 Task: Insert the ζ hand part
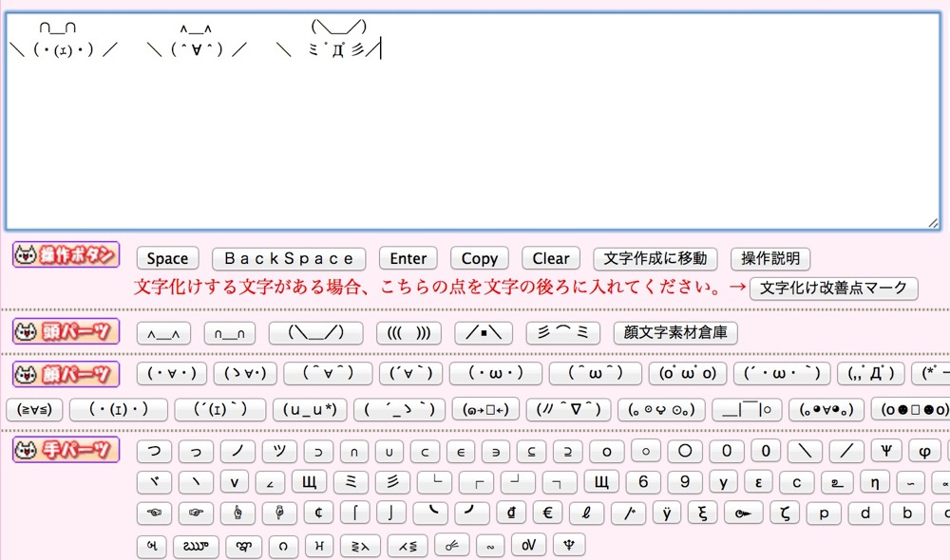tap(786, 513)
